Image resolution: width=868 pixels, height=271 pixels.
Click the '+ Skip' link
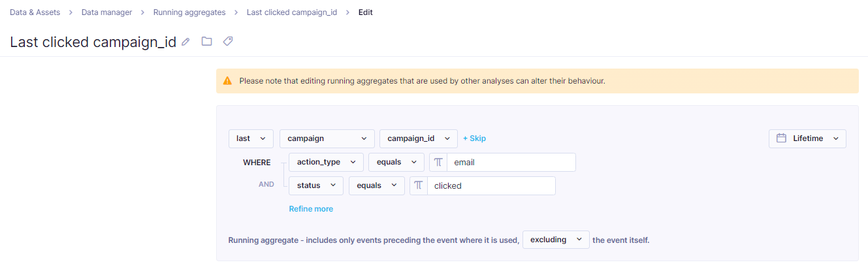tap(474, 138)
